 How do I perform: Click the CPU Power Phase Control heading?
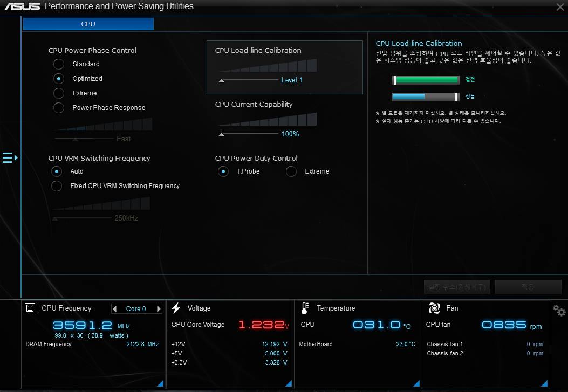92,50
